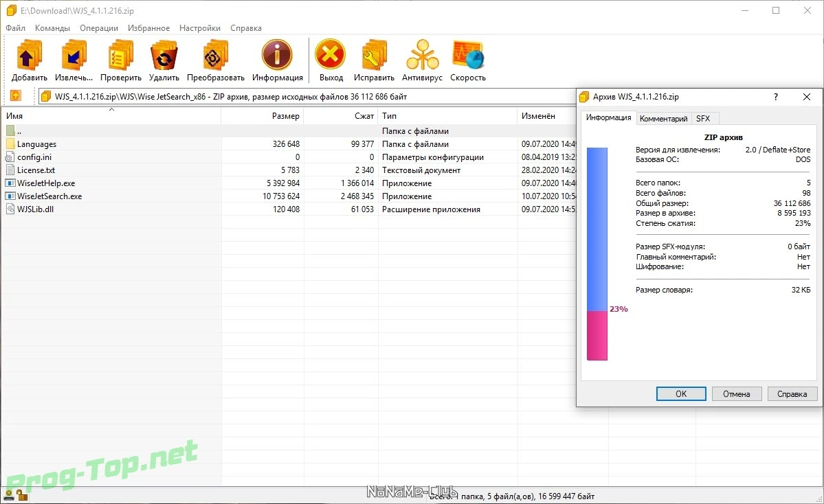
Task: Click the archive icon in address bar
Action: 46,96
